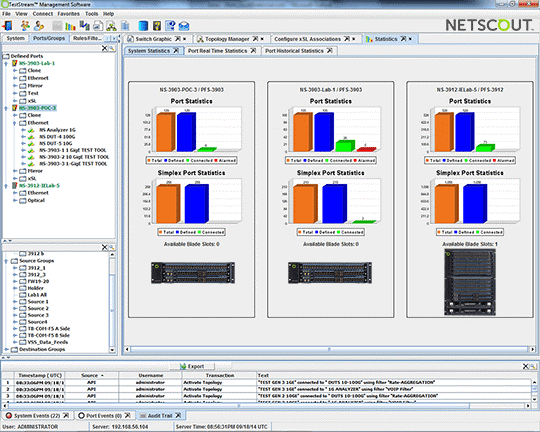Open the Favorites menu

point(69,14)
